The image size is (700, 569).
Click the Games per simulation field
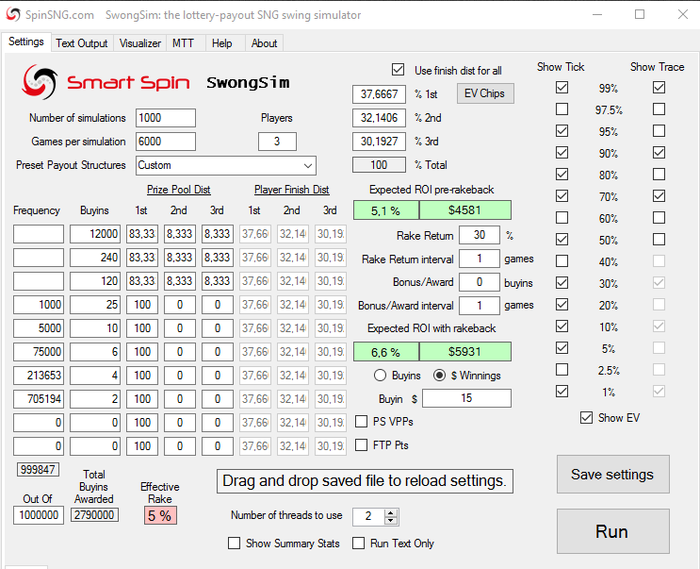coord(166,141)
